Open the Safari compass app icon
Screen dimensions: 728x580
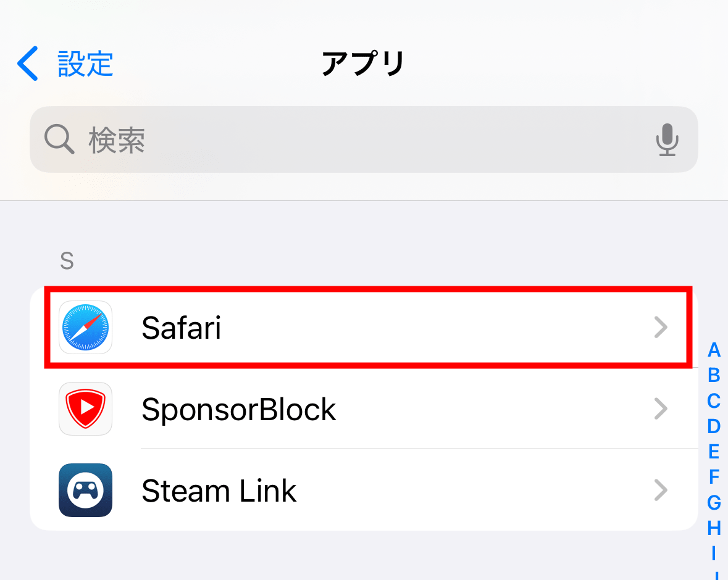pyautogui.click(x=85, y=328)
